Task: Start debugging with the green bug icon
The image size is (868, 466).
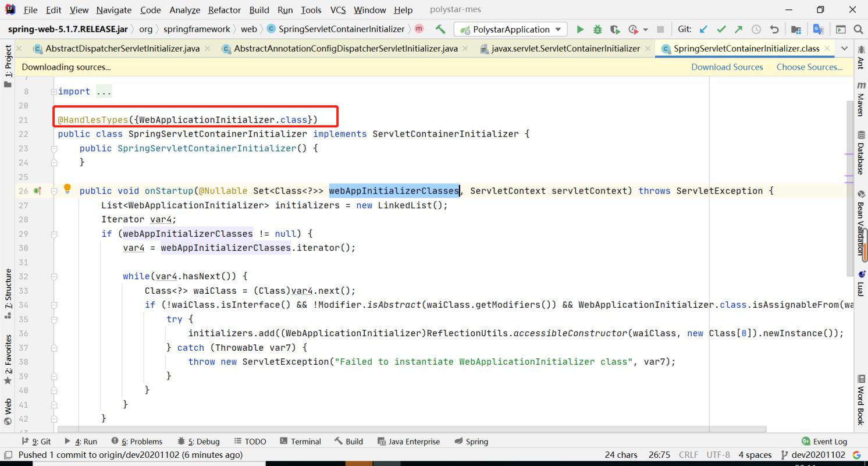Action: coord(597,29)
